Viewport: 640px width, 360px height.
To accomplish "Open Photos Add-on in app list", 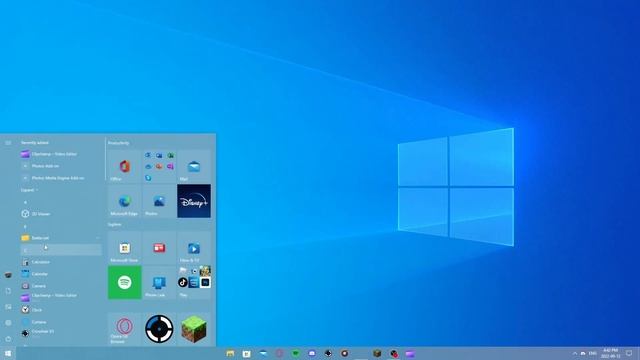I will (x=61, y=166).
